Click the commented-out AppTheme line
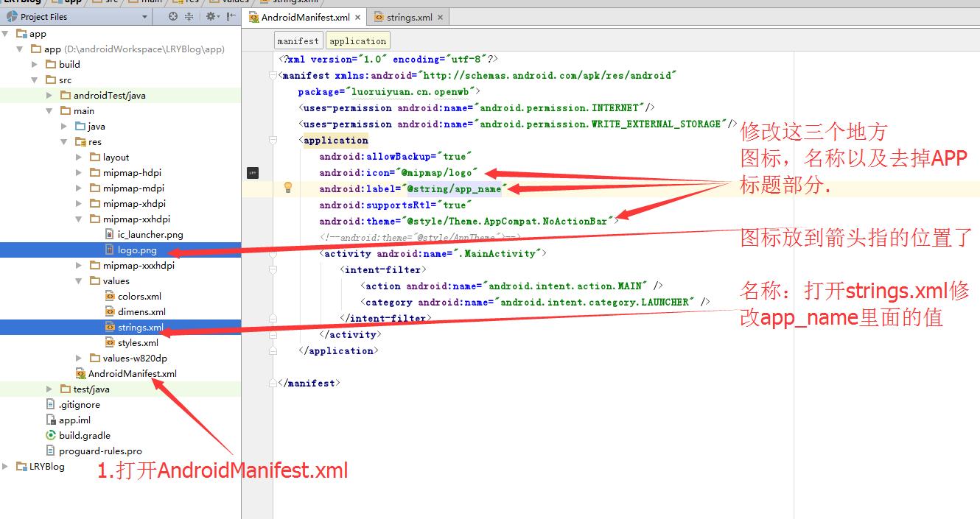The width and height of the screenshot is (980, 519). [x=421, y=237]
